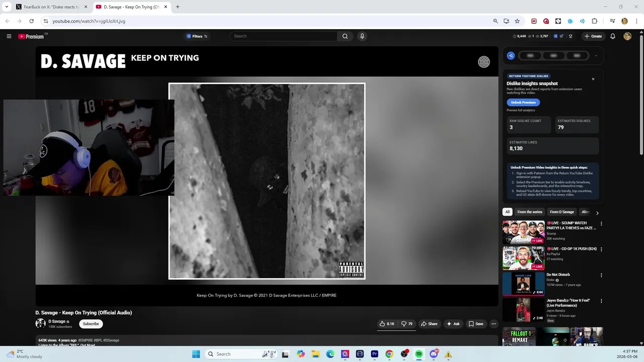644x362 pixels.
Task: Open Spotify from the taskbar
Action: (x=419, y=354)
